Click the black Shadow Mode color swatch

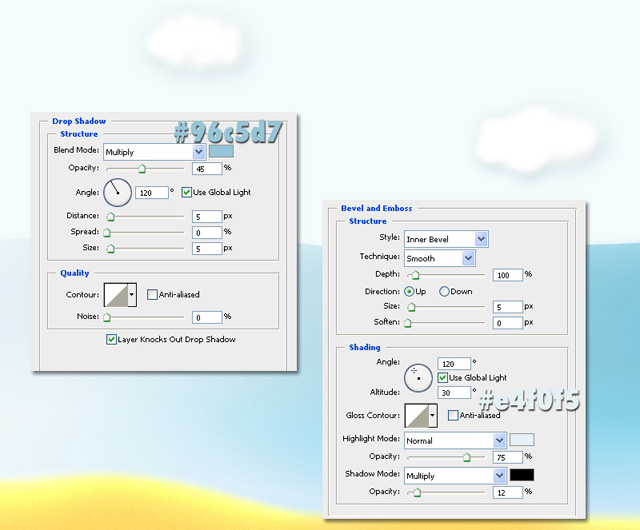click(522, 475)
